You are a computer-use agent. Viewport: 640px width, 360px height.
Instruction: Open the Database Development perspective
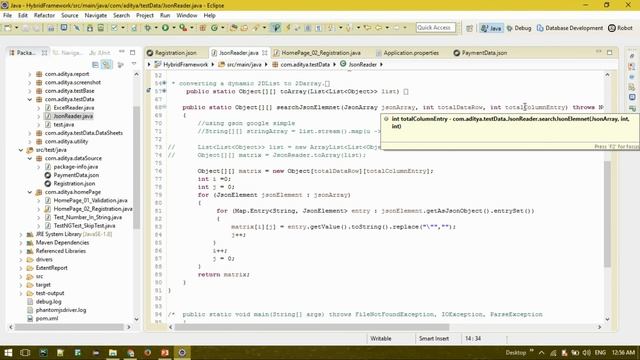tap(569, 28)
